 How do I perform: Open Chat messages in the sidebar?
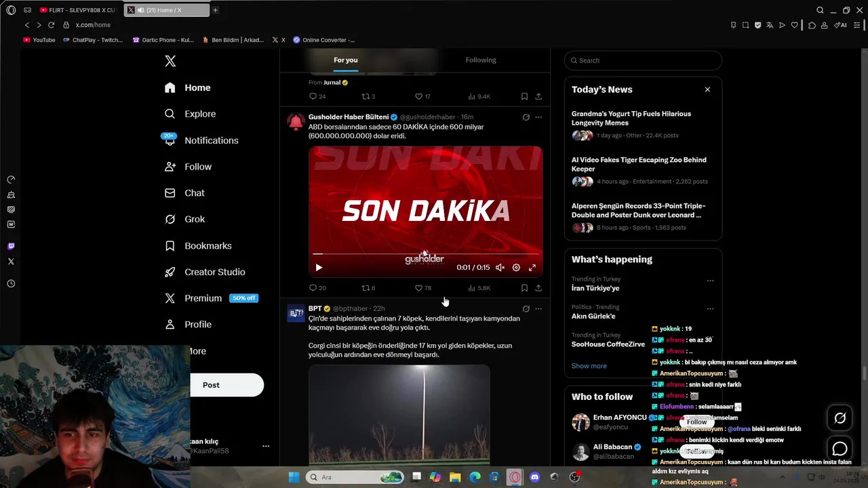coord(184,193)
